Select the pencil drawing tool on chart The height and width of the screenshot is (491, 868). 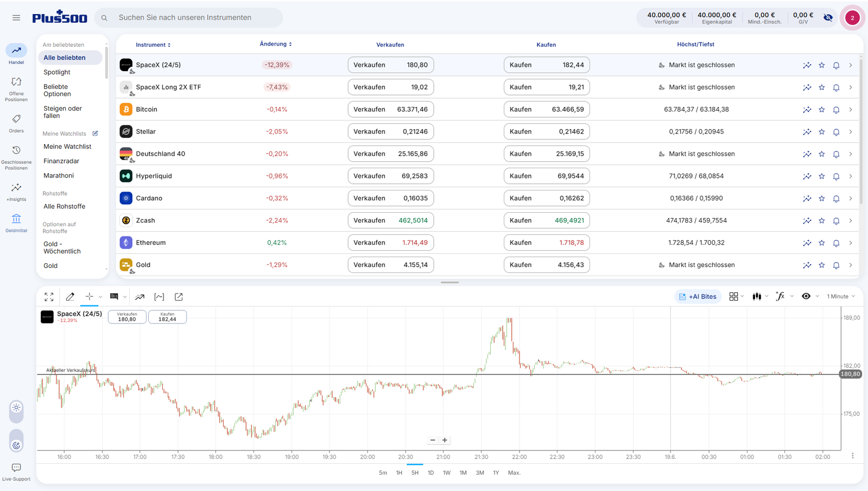(70, 297)
